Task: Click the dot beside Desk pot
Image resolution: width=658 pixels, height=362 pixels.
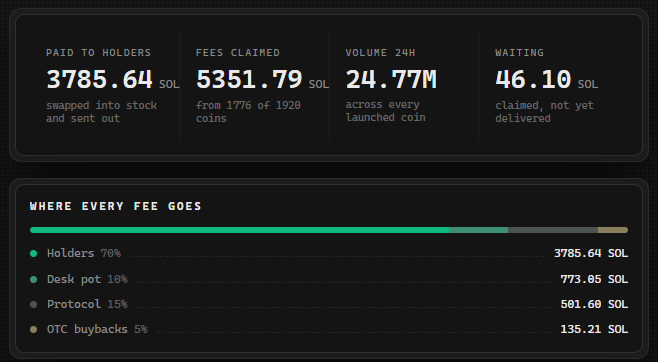Action: click(x=34, y=279)
